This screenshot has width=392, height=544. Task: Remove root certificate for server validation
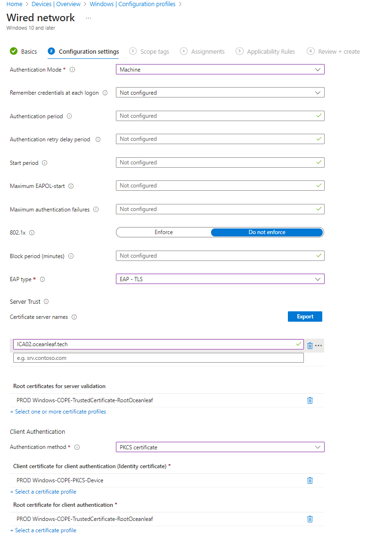(310, 400)
